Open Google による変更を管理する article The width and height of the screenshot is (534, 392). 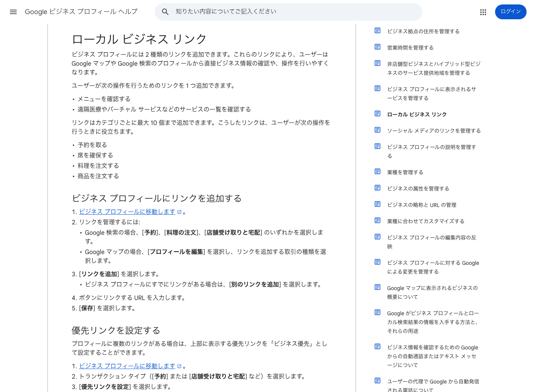(x=433, y=267)
